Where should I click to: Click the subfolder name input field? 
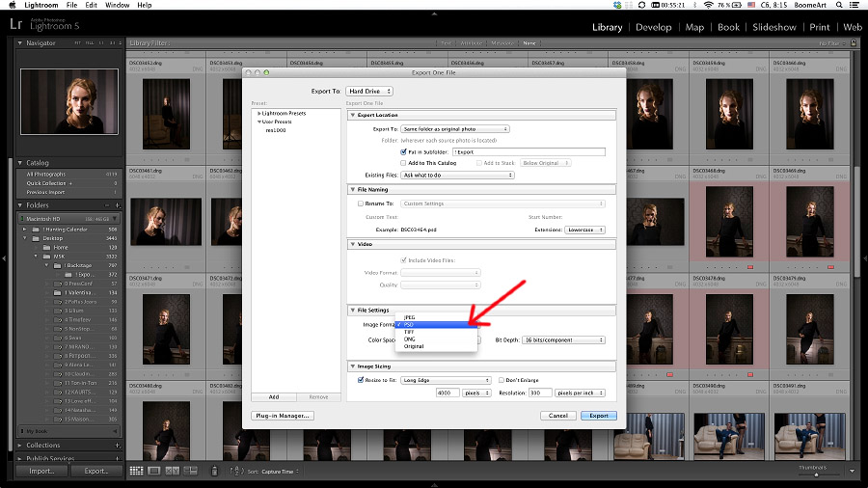[527, 151]
